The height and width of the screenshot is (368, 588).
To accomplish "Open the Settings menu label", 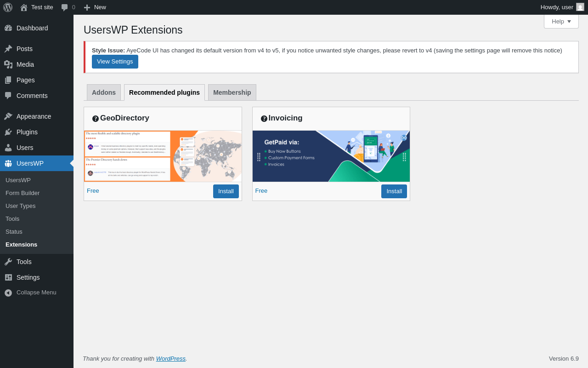I will pyautogui.click(x=28, y=277).
